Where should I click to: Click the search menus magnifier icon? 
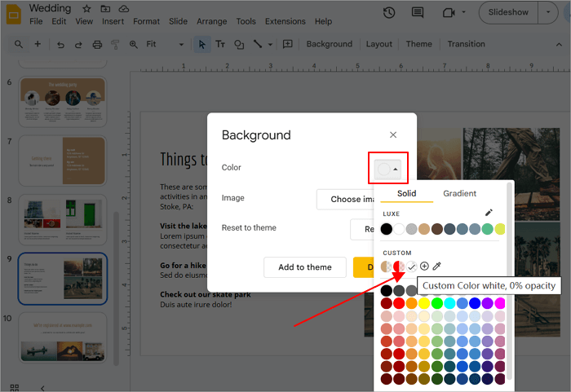19,44
